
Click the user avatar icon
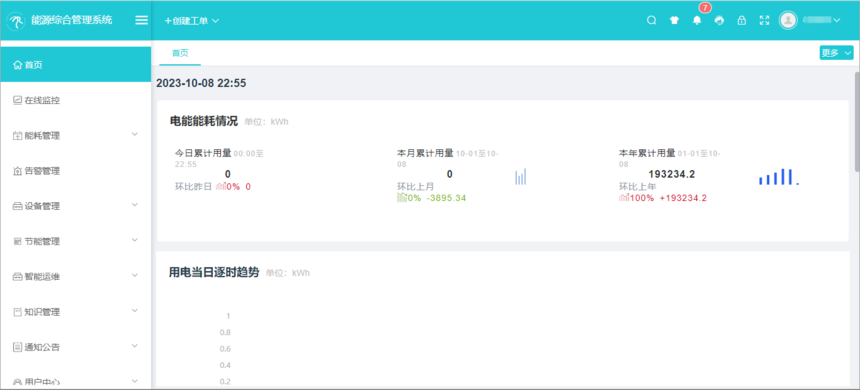[788, 20]
